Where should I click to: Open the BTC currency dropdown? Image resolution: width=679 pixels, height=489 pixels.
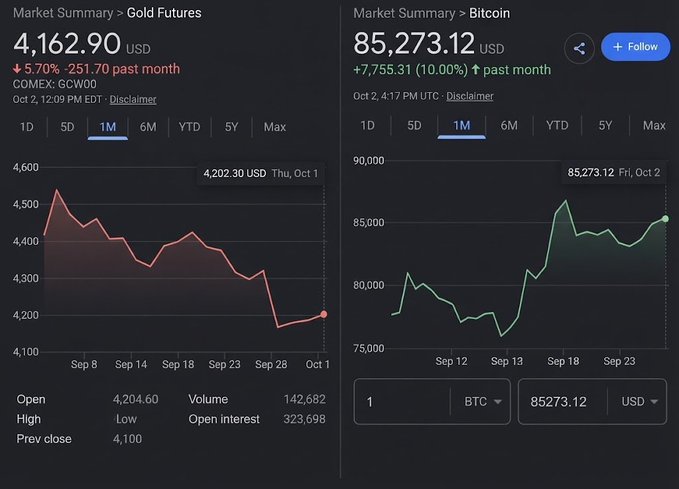[482, 402]
